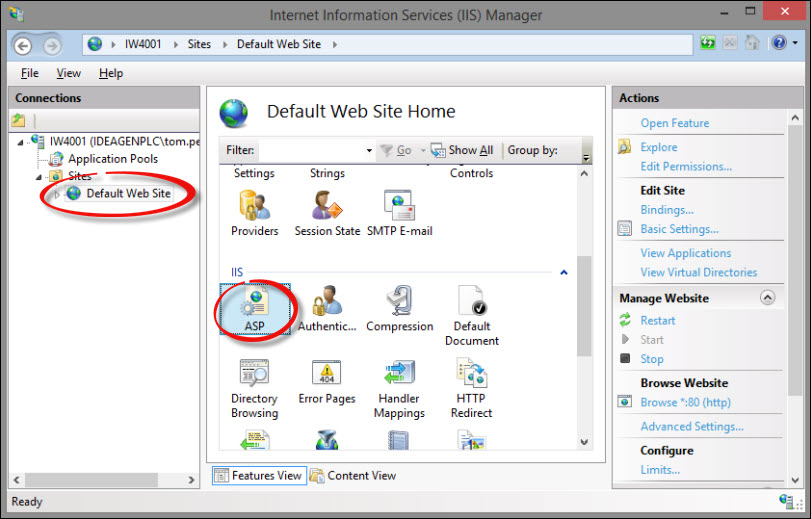Click feature list scrollbar down arrow
Screen dimensions: 811x519
click(x=584, y=442)
